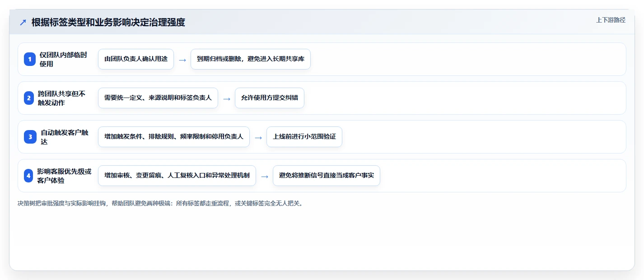Click the label 仅团队内部临时使用
644x280 pixels.
click(x=63, y=59)
